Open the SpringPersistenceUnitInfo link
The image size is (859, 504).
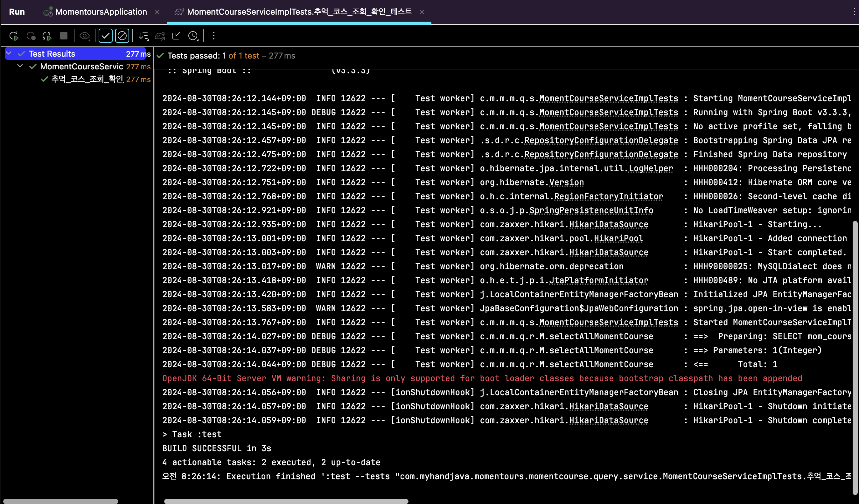[x=591, y=210]
